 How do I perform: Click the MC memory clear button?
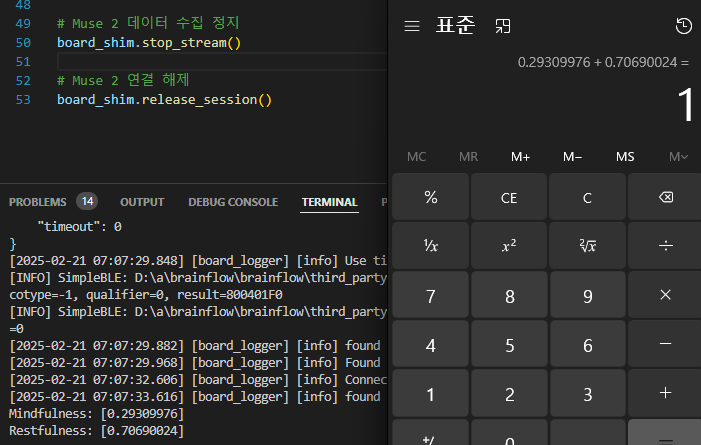pyautogui.click(x=417, y=157)
